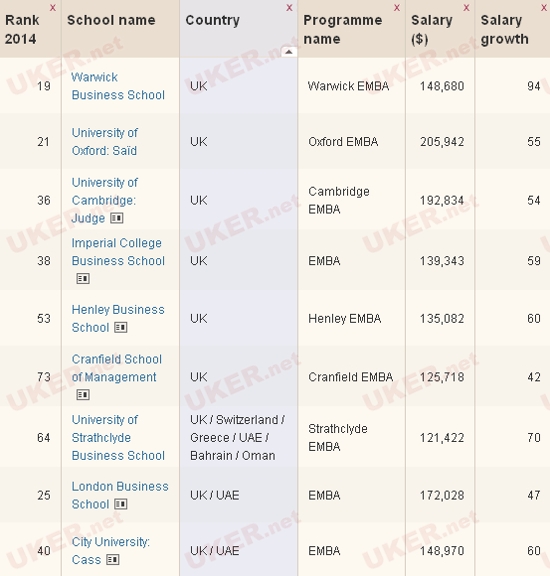Open University of Strathclyde Business School link
Image resolution: width=550 pixels, height=576 pixels.
[118, 438]
